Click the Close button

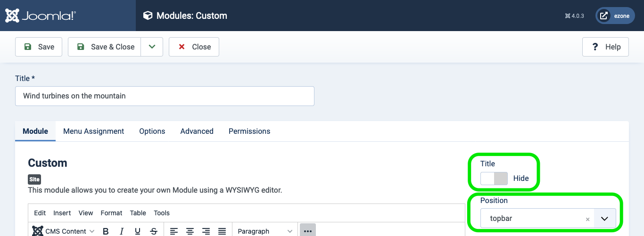[x=194, y=47]
